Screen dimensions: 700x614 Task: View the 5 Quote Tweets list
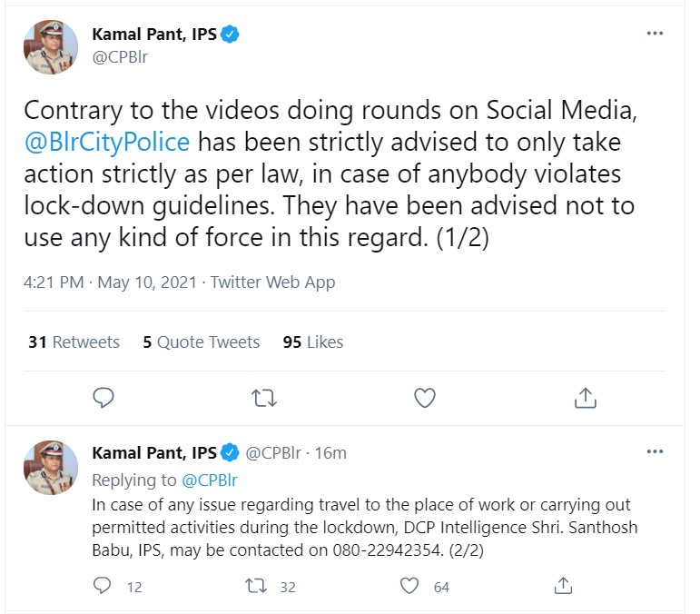pos(202,342)
